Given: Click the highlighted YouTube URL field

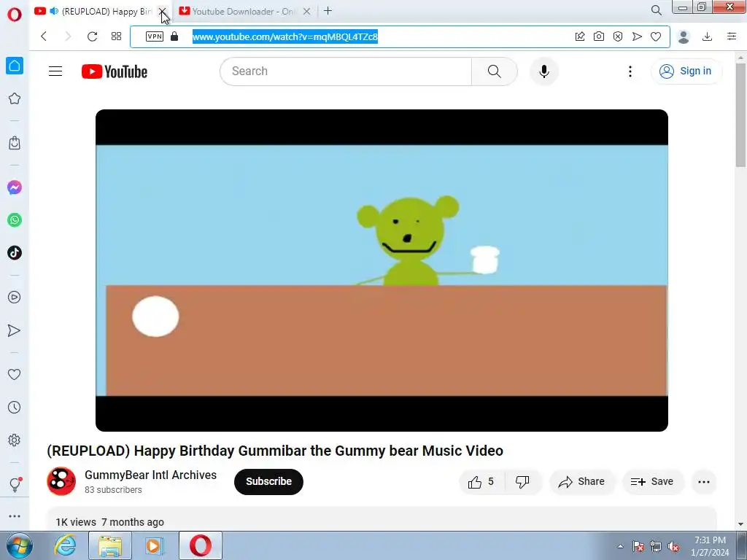Looking at the screenshot, I should pyautogui.click(x=285, y=36).
